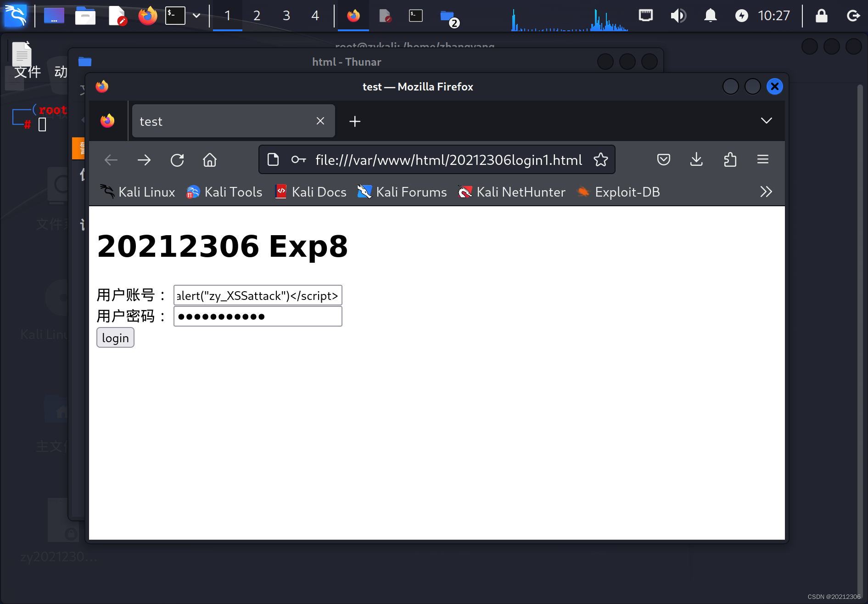Open the terminal emulator launcher
Screen dimensions: 868x604
(175, 16)
